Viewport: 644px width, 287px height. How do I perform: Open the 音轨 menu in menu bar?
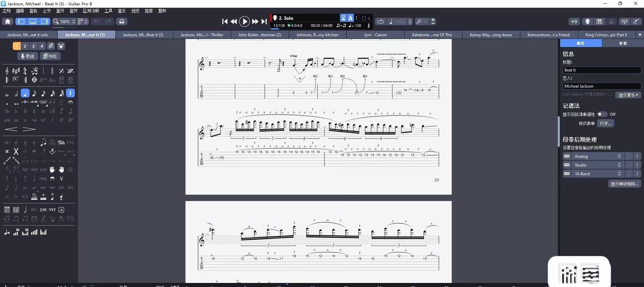33,11
